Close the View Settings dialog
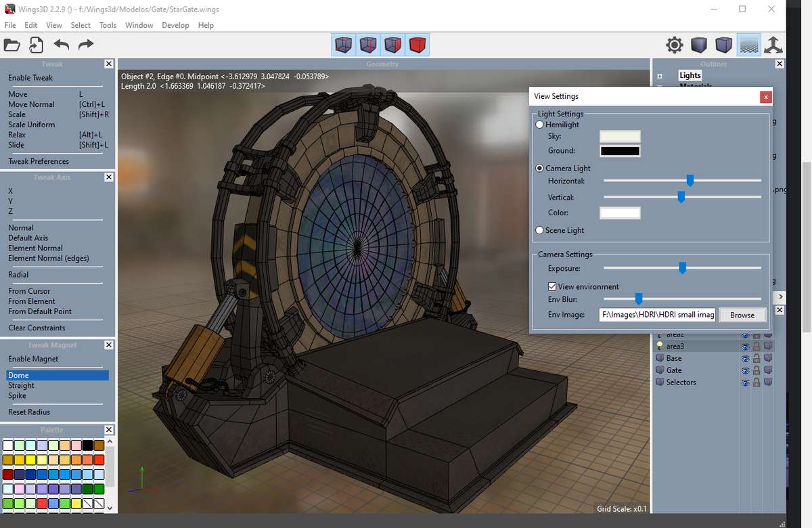 (x=765, y=97)
